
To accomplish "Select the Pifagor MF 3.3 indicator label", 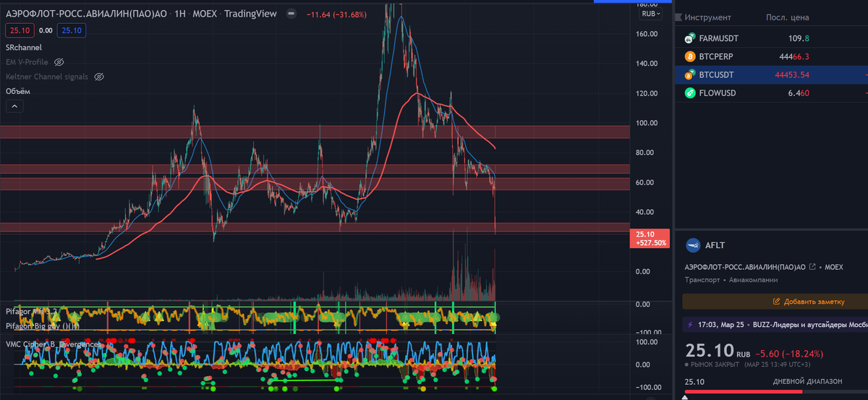I will 31,311.
